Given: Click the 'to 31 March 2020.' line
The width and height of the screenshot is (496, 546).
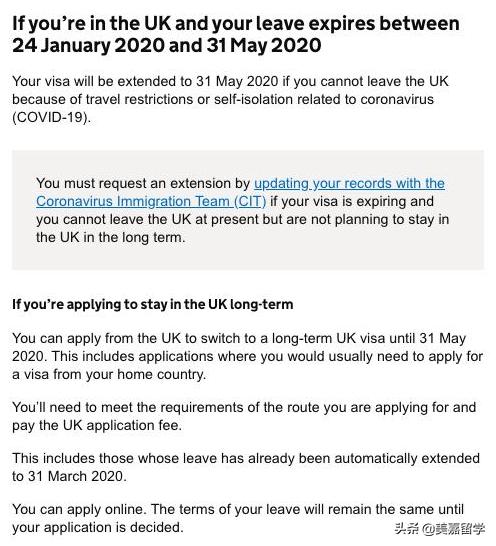Looking at the screenshot, I should [x=69, y=476].
